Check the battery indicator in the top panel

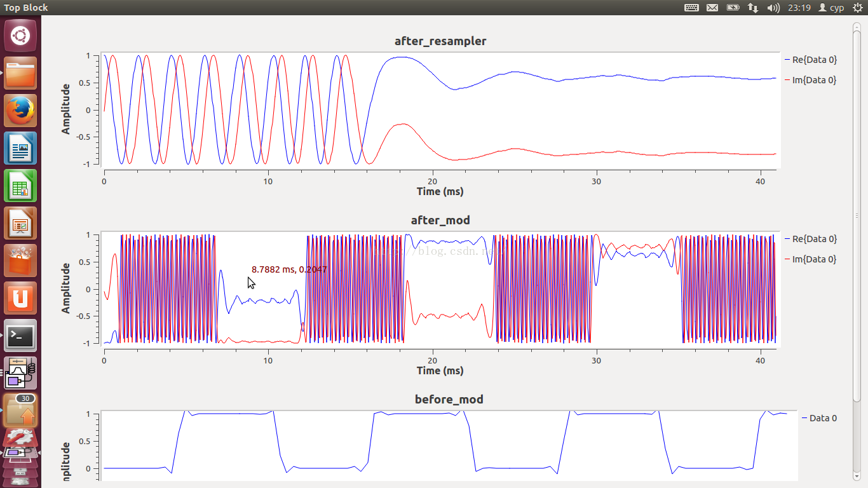(733, 8)
